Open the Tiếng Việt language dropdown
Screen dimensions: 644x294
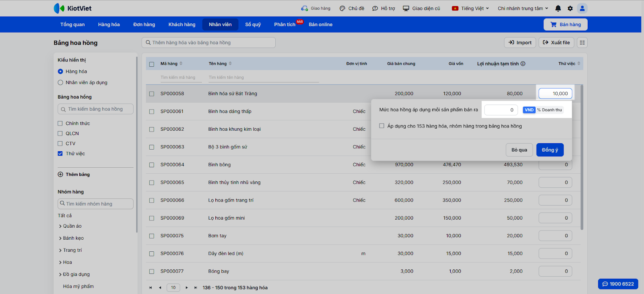pyautogui.click(x=470, y=8)
